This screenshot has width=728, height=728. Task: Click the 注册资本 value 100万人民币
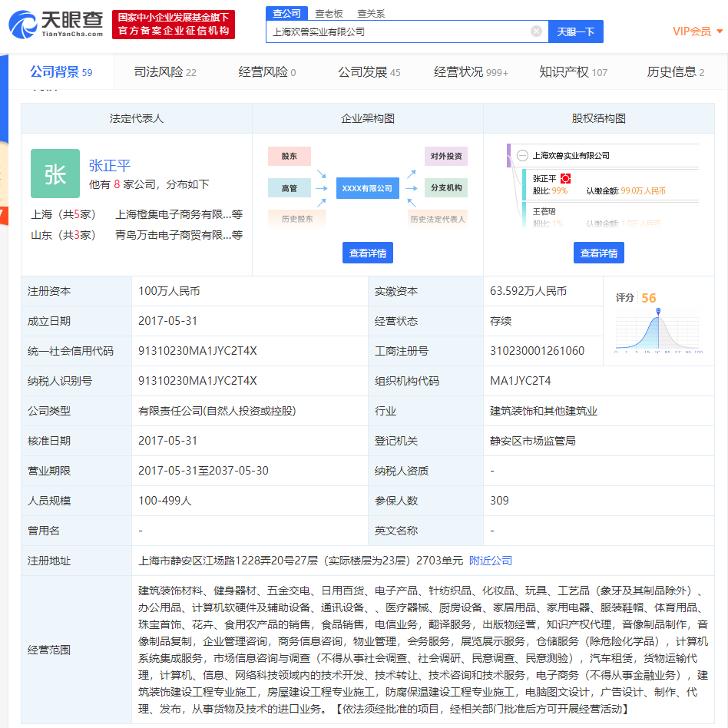pyautogui.click(x=169, y=291)
